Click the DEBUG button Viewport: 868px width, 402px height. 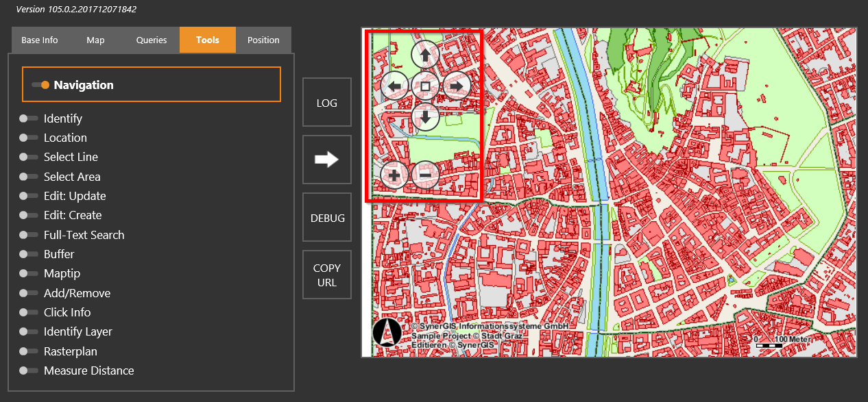(327, 217)
